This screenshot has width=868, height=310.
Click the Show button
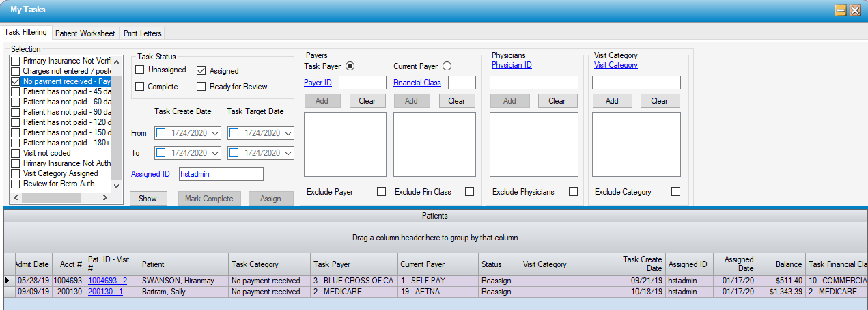[x=148, y=199]
